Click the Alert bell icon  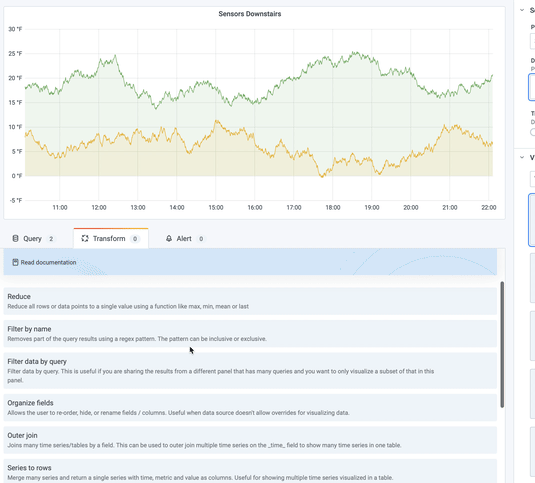tap(169, 238)
